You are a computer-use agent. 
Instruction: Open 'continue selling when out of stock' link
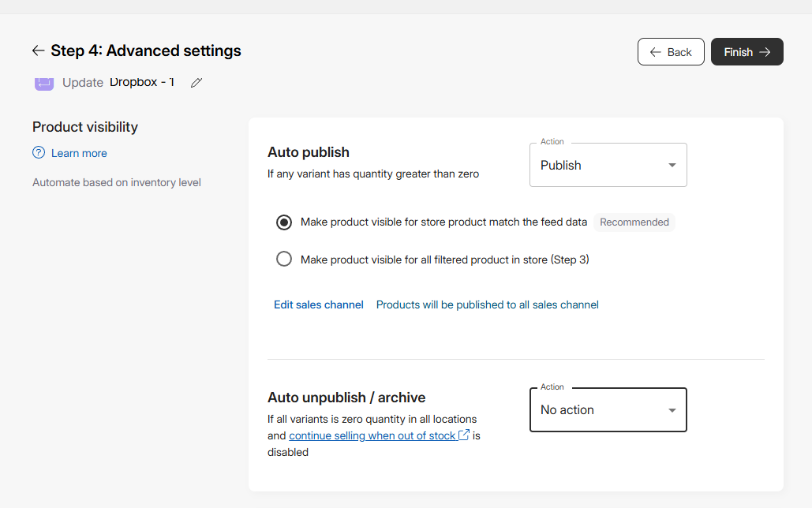(372, 435)
